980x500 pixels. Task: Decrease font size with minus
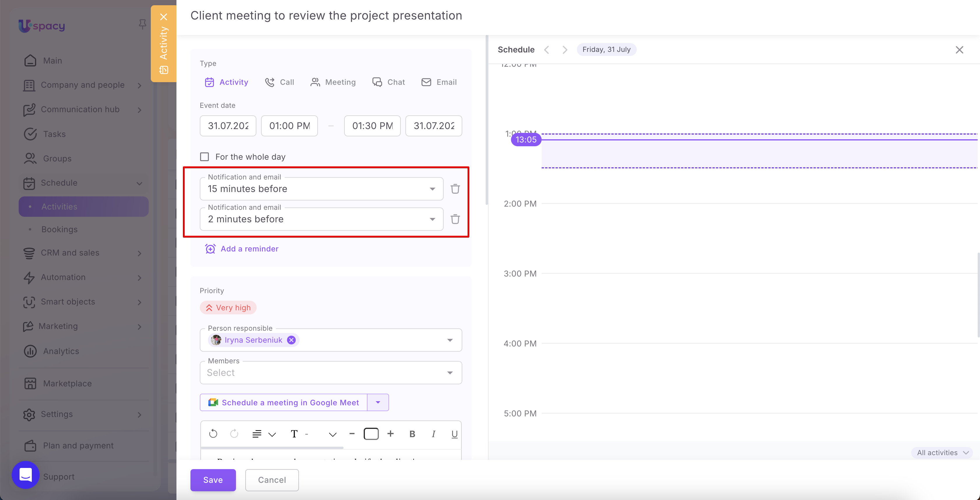(352, 434)
